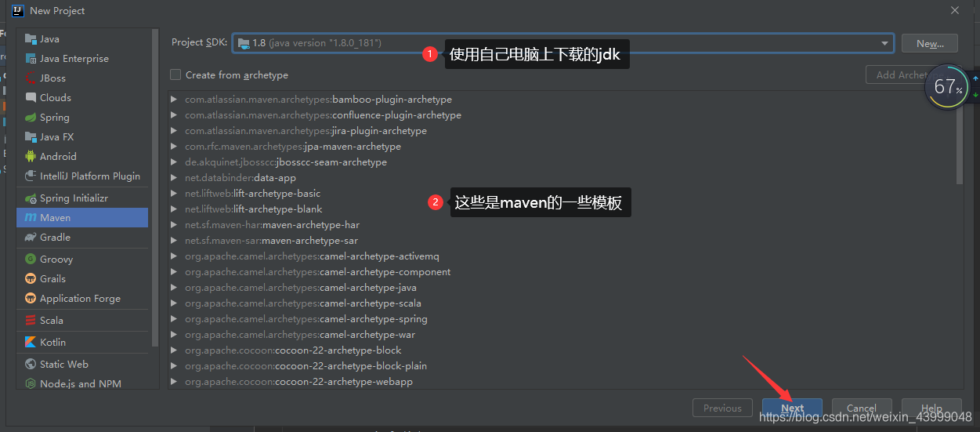Screen dimensions: 980x432
Task: Expand confluence-plugin-archetype entry
Action: click(174, 115)
